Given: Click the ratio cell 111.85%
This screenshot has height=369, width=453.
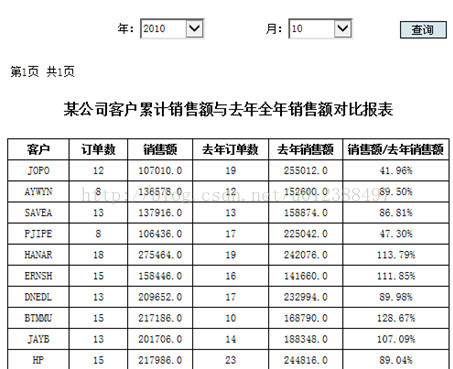Looking at the screenshot, I should 396,276.
